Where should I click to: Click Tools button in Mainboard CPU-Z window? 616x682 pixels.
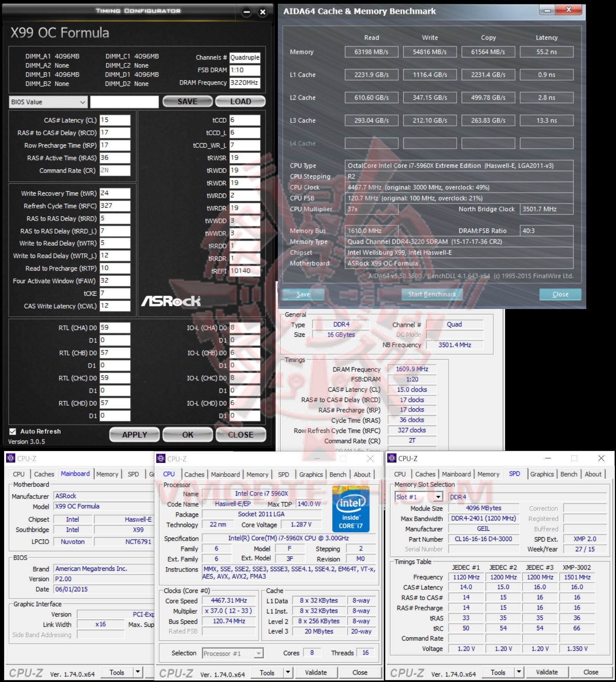117,672
